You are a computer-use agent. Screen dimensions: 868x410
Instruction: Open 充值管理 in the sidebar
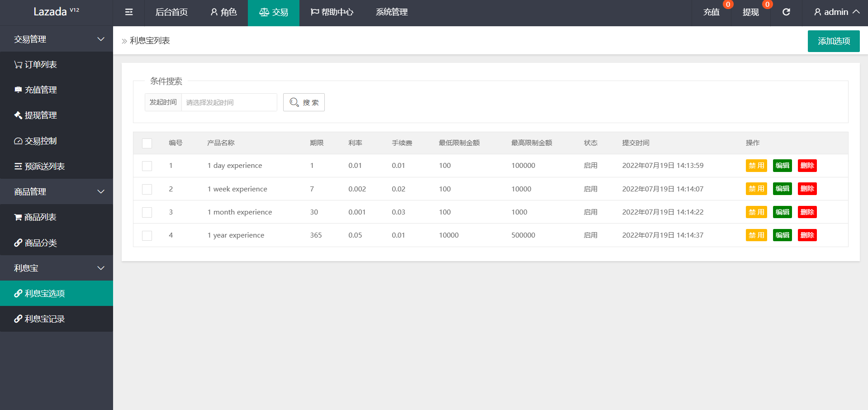[x=57, y=90]
